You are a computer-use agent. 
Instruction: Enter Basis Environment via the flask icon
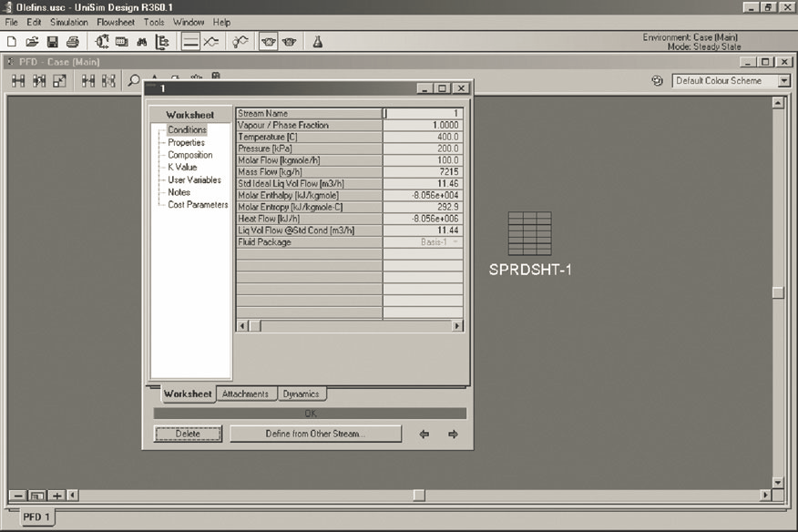(x=318, y=42)
